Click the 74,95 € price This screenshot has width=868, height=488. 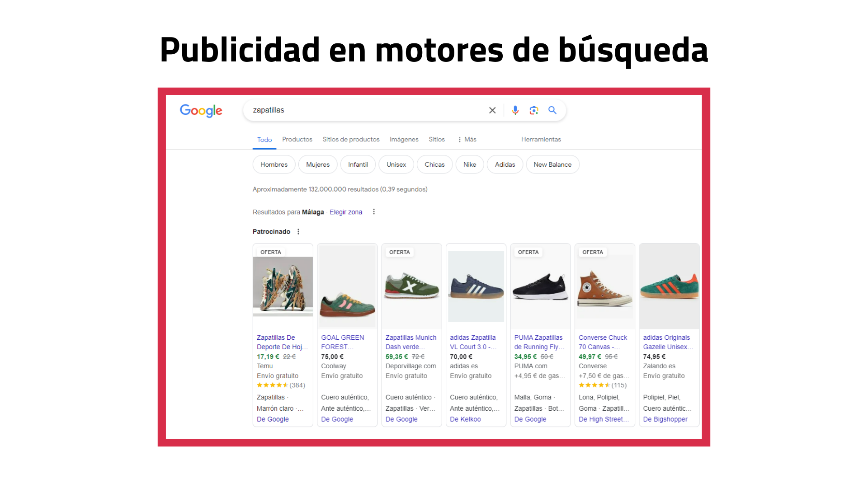(654, 357)
